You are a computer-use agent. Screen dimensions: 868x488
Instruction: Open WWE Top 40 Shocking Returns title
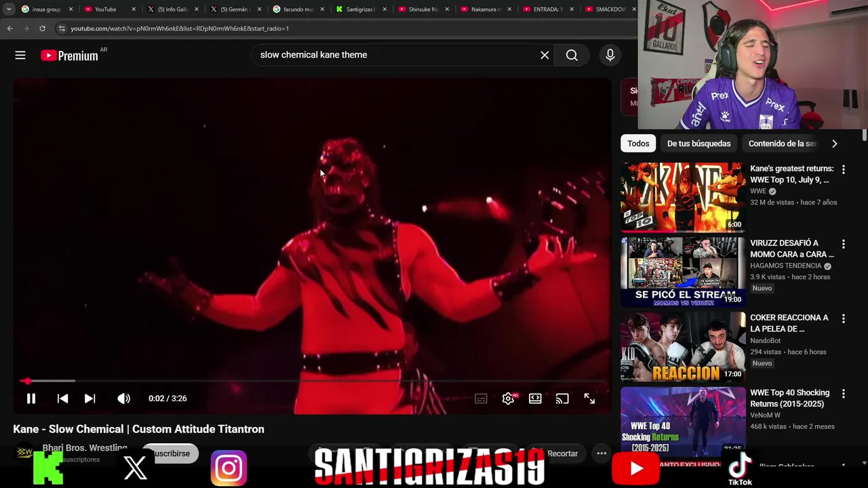click(789, 399)
